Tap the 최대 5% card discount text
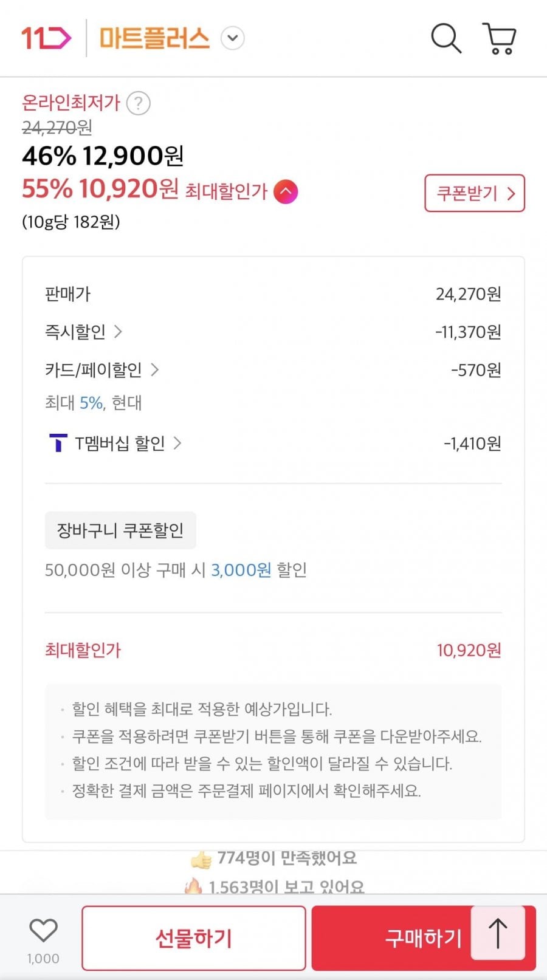Screen dimensions: 547x980 (x=92, y=403)
